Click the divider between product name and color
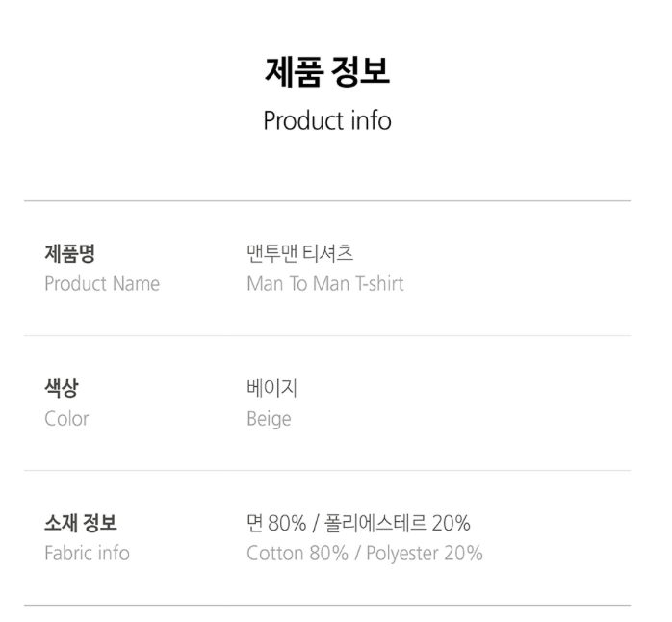Screen dimensions: 672x622 [327, 336]
